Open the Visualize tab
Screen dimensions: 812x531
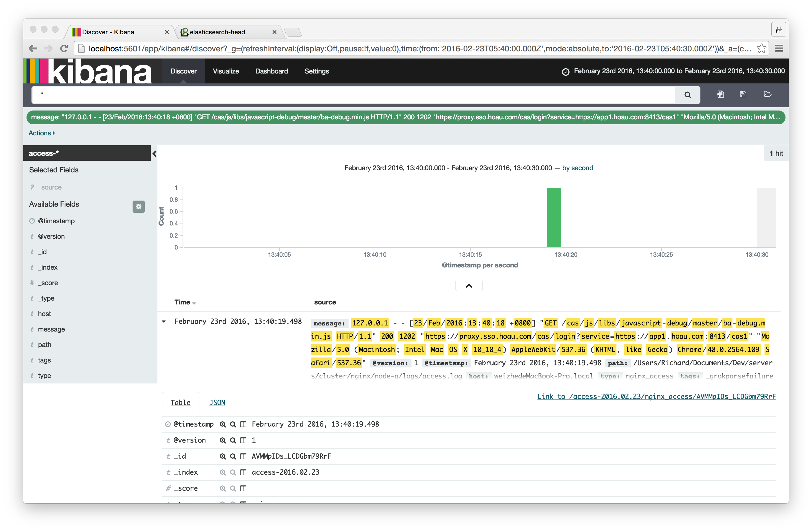click(x=226, y=71)
